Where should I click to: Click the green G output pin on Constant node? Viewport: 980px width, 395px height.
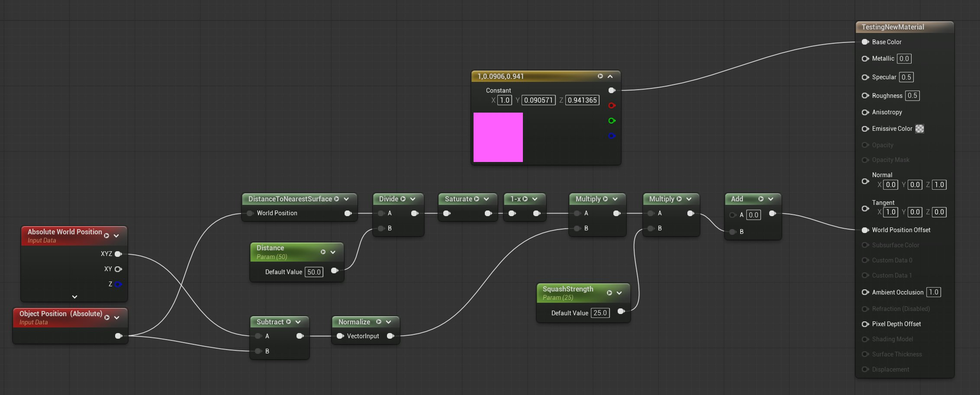click(x=612, y=121)
